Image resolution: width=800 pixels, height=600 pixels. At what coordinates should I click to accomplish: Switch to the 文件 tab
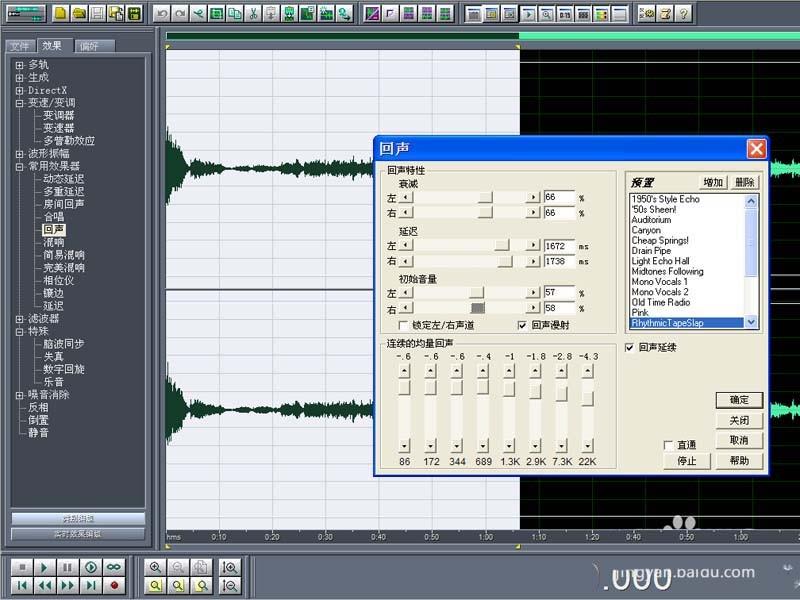[19, 45]
